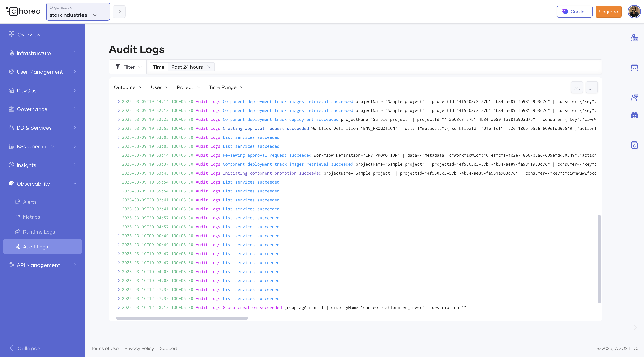
Task: Open the Discord icon in right rail
Action: (634, 115)
